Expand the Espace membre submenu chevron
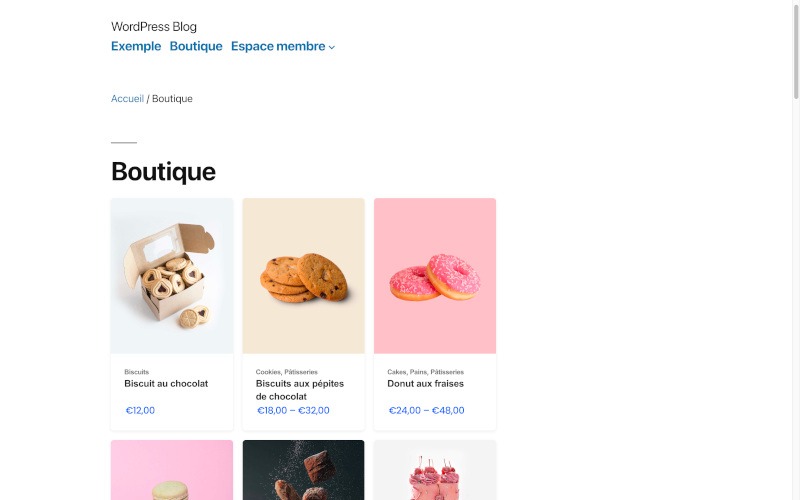Screen dimensions: 800x500 (332, 47)
